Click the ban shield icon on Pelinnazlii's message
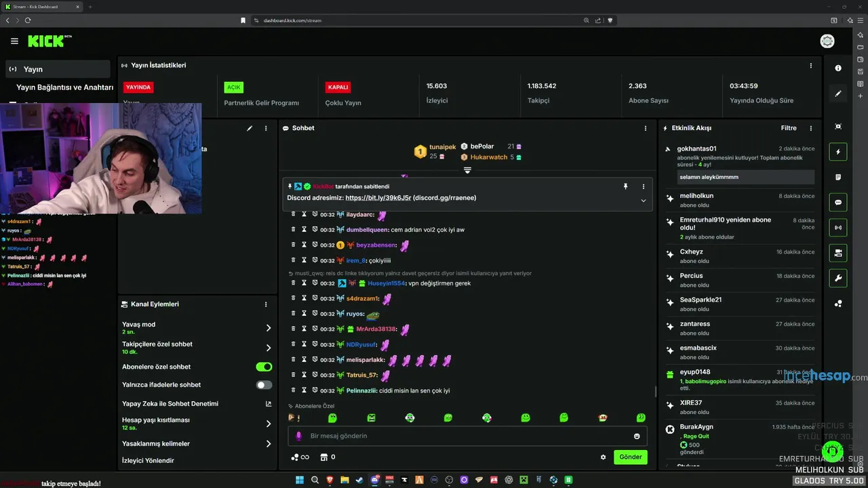 [x=315, y=390]
